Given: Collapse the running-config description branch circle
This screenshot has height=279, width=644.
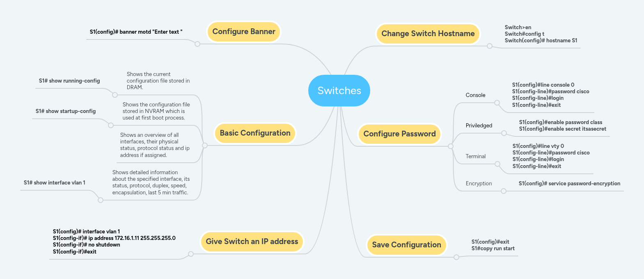Looking at the screenshot, I should pos(115,95).
